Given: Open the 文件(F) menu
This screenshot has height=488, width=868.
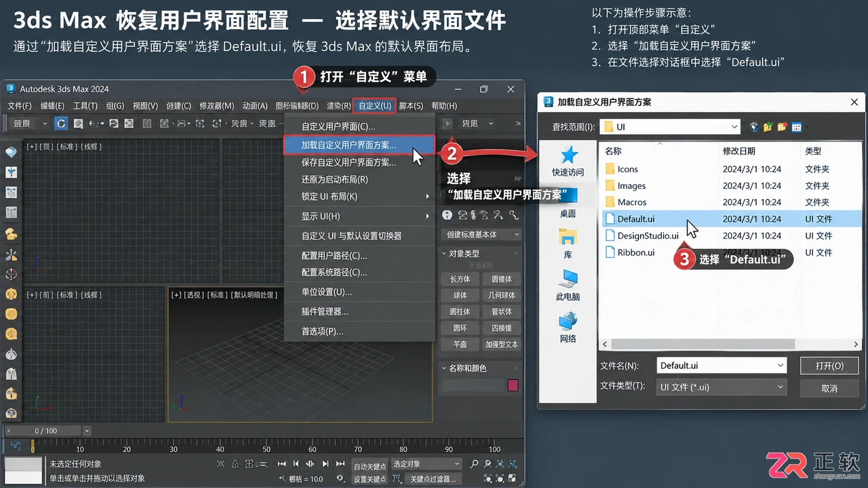Looking at the screenshot, I should click(19, 105).
